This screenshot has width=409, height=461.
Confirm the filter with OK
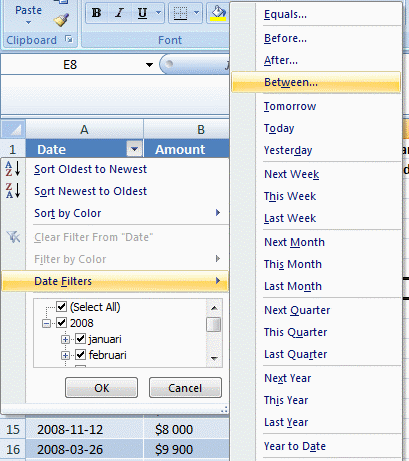point(101,388)
